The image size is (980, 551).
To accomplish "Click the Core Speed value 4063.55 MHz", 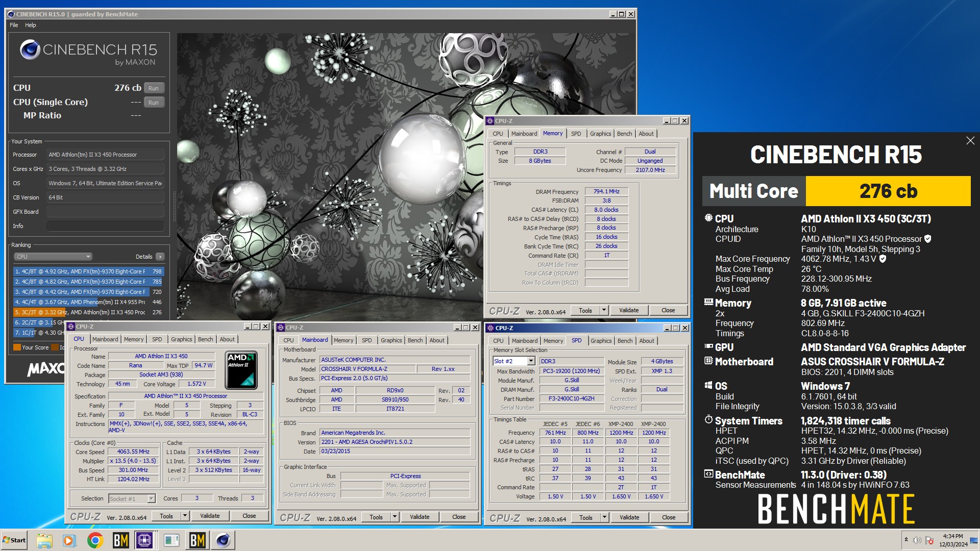I will [133, 452].
